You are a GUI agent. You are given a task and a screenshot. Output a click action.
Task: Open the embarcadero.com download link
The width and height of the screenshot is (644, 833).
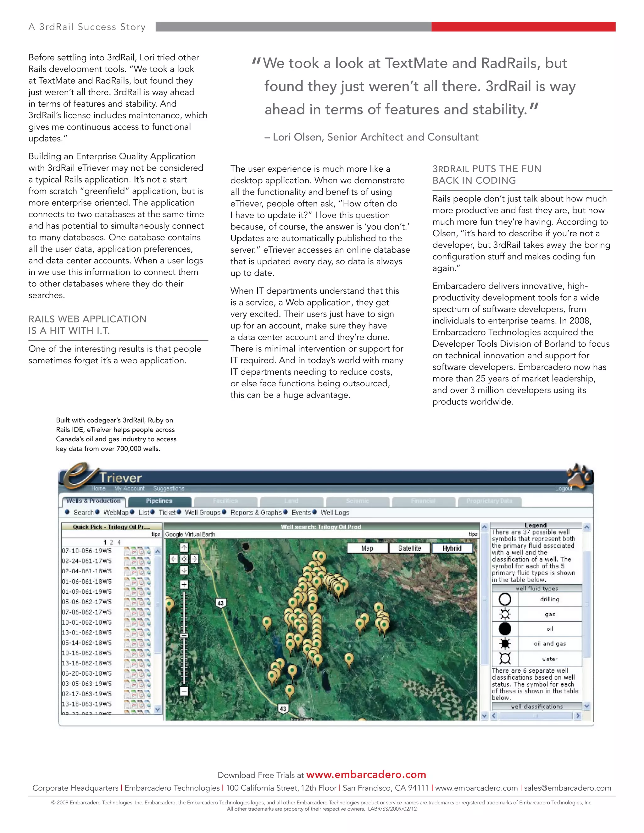pos(366,774)
